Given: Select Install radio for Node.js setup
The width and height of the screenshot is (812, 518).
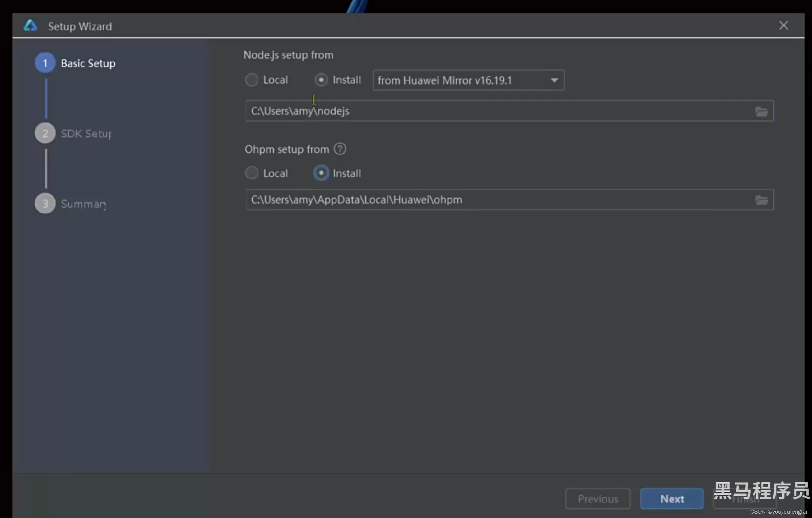Looking at the screenshot, I should [x=321, y=80].
